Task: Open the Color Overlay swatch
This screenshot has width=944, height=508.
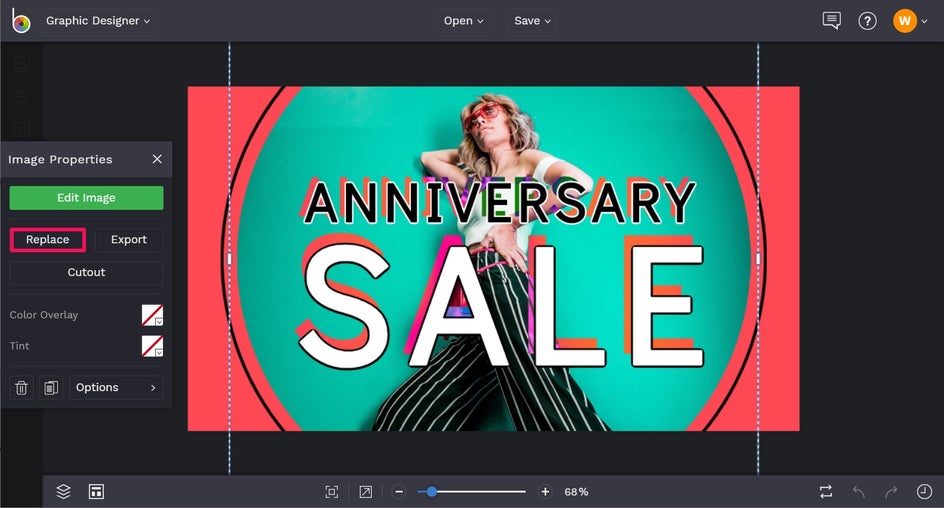Action: tap(152, 315)
